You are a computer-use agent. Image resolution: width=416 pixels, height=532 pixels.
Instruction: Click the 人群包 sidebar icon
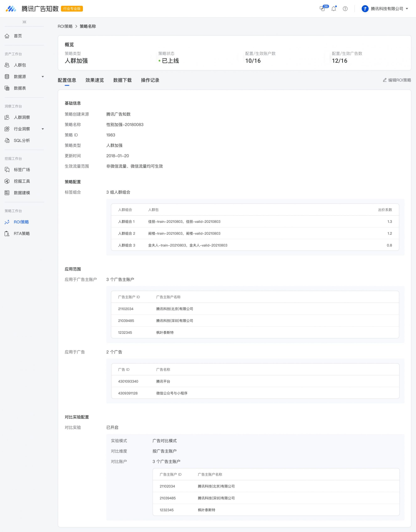(x=7, y=65)
